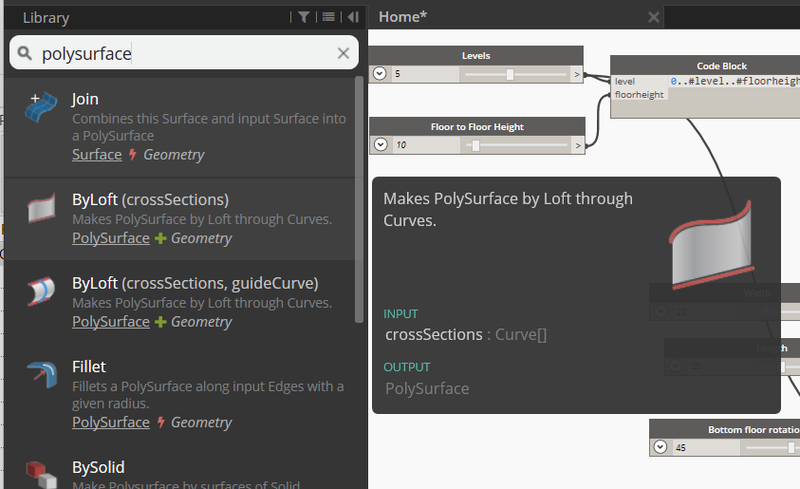The image size is (800, 489).
Task: Click ByLoft (crossSections) result title
Action: pyautogui.click(x=151, y=200)
